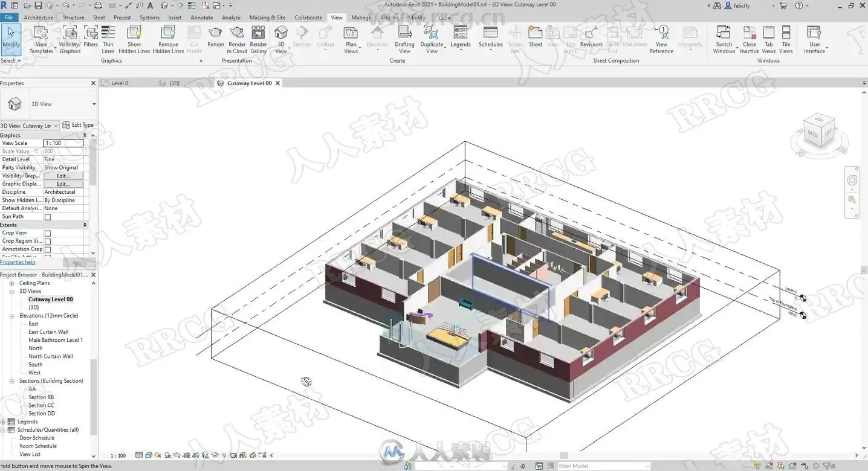Select Section BB in Project Browser
Screen dimensions: 868x471
click(41, 397)
